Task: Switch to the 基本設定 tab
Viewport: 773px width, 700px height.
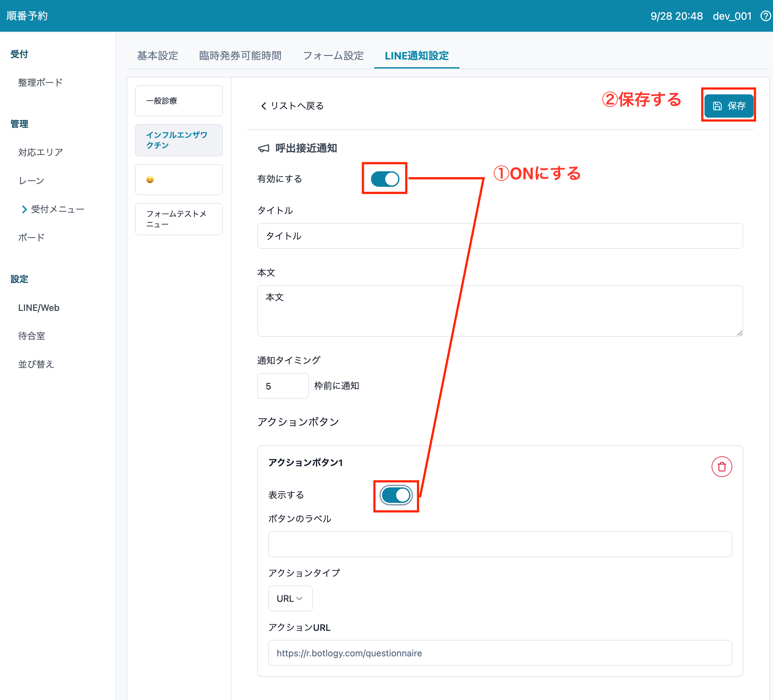Action: [x=158, y=56]
